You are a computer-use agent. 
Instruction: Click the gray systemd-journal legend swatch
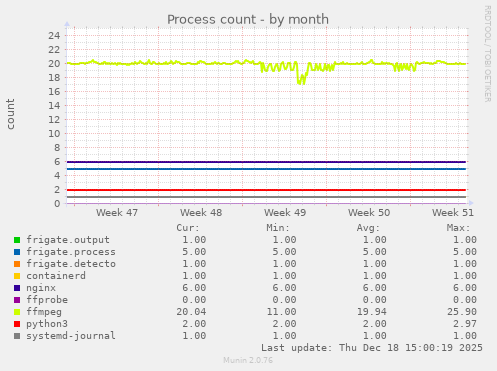pos(17,336)
